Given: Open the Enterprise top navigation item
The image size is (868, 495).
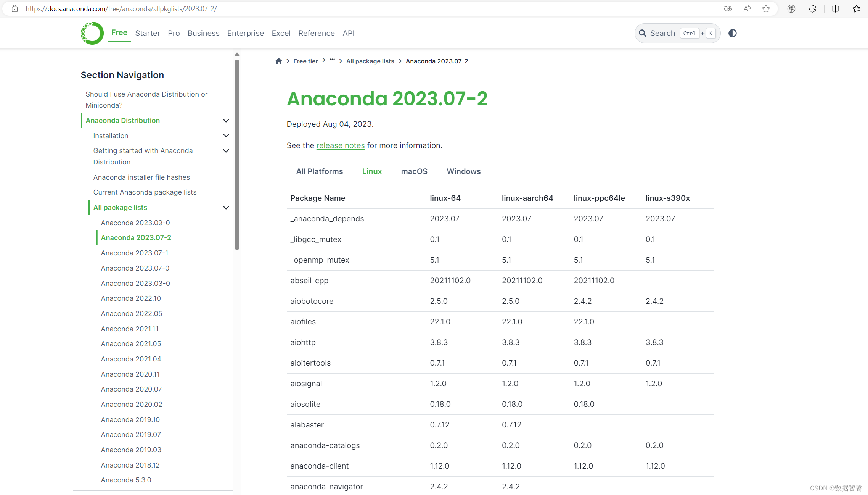Looking at the screenshot, I should click(x=246, y=33).
